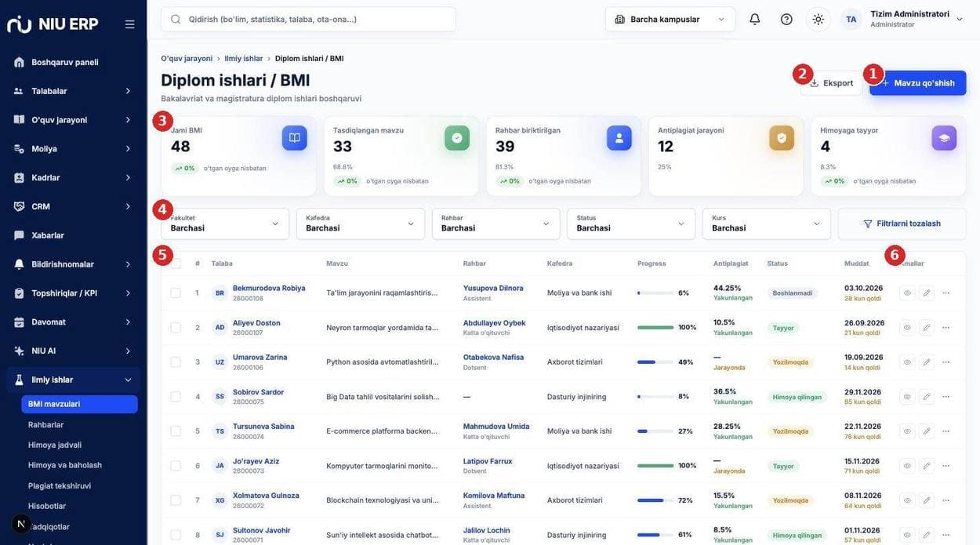Open Himoya jadvali submenu item
Viewport: 980px width, 545px height.
[x=55, y=445]
